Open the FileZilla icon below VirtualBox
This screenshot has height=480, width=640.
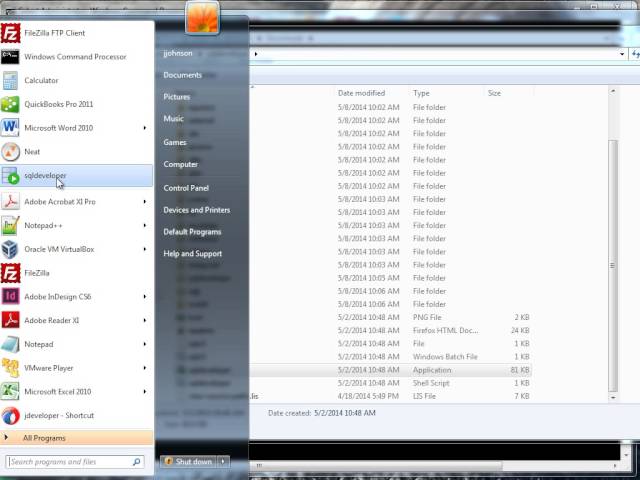(x=10, y=273)
